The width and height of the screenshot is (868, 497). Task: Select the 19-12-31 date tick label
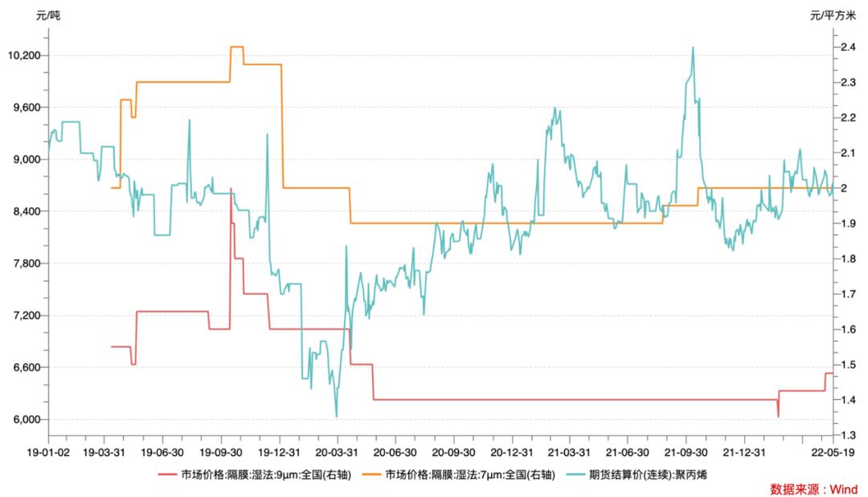point(279,452)
